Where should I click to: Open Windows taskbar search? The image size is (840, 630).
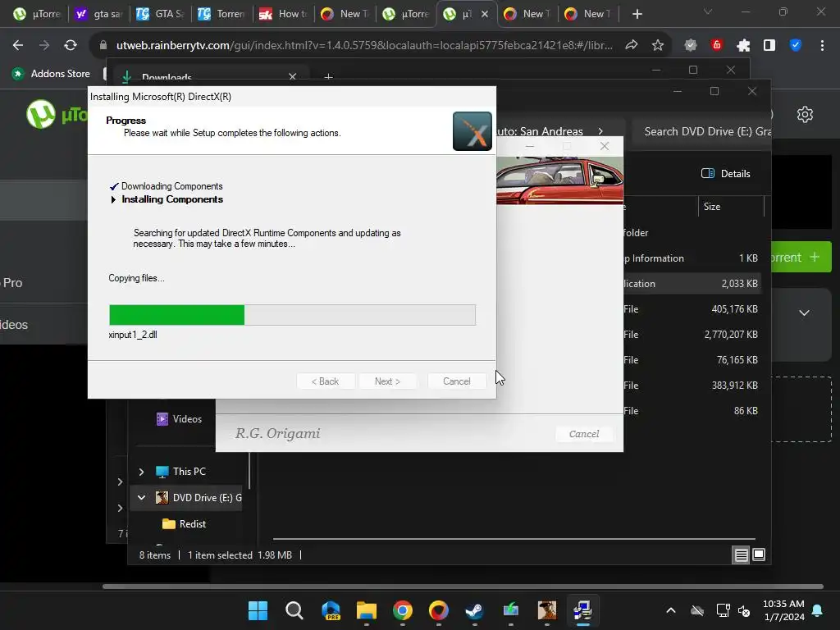tap(294, 610)
